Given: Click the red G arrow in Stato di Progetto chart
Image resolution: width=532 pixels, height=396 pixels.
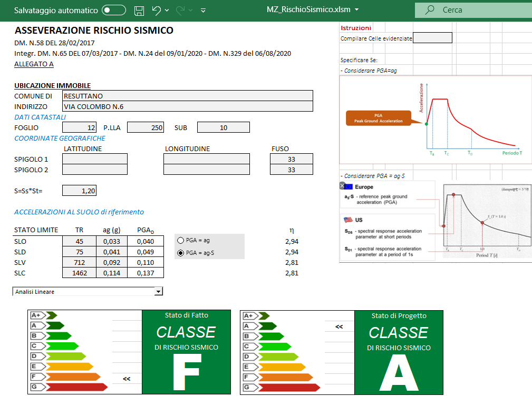Looking at the screenshot, I should pos(289,387).
